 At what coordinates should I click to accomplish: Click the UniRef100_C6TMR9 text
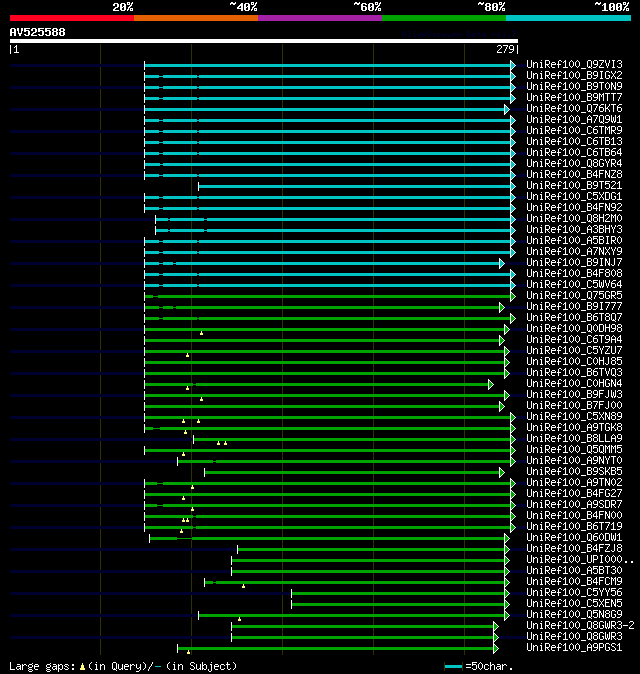pos(574,131)
